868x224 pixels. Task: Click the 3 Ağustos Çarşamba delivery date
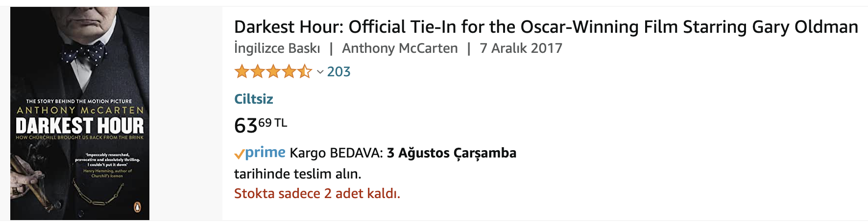point(452,153)
